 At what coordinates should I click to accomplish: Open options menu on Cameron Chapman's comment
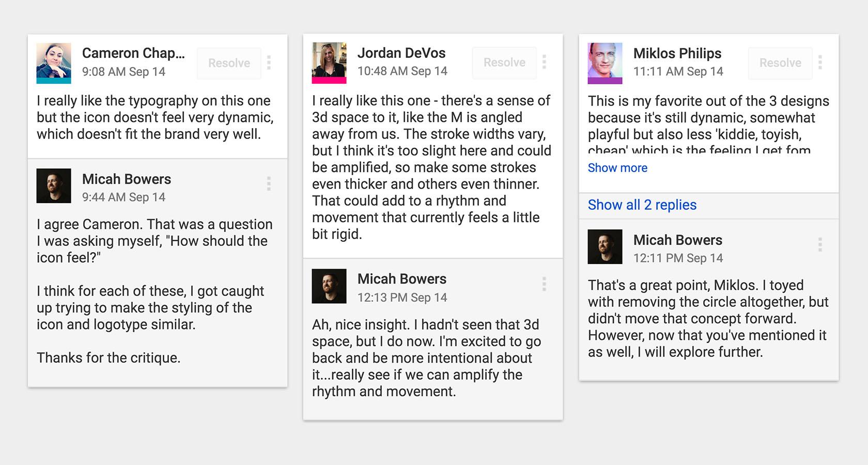point(269,63)
